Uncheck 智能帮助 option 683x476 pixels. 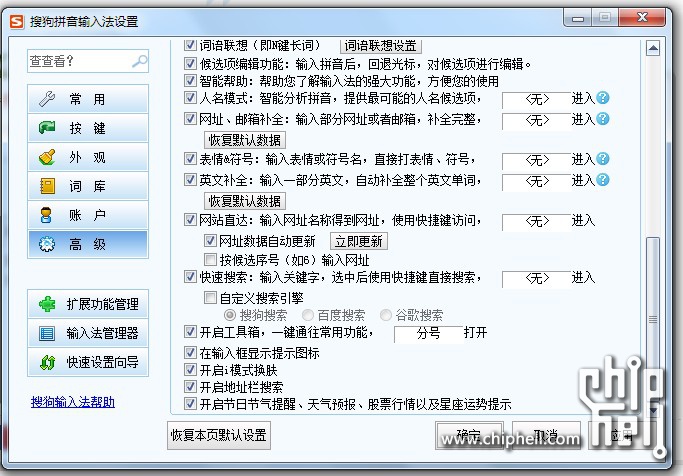pos(190,81)
